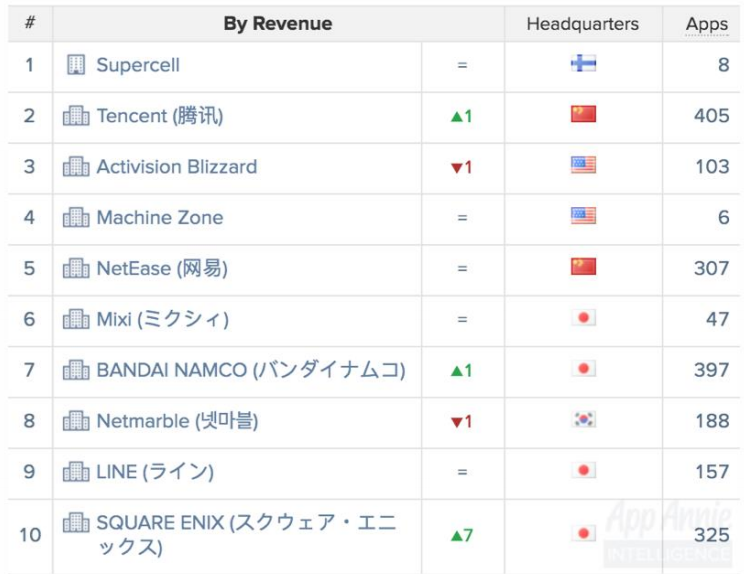Click the US flag for Activision Blizzard
This screenshot has height=574, width=744.
[583, 166]
